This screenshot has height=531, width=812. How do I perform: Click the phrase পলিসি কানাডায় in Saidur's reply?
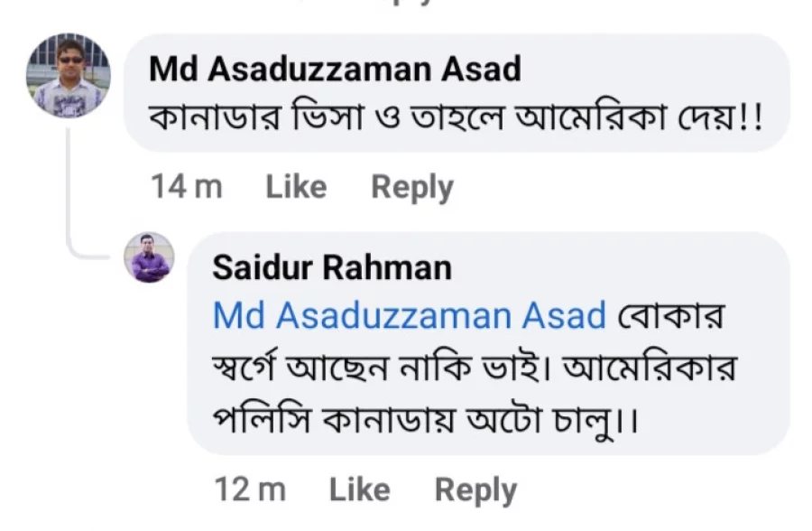[x=334, y=420]
